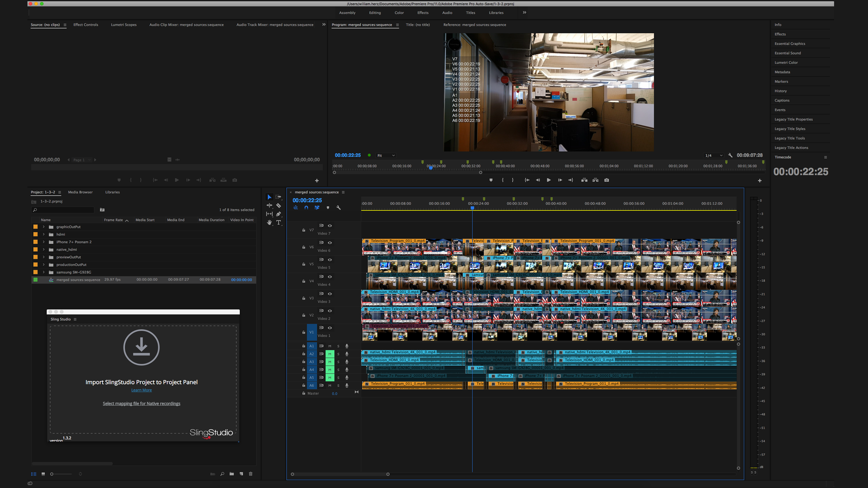Viewport: 868px width, 488px height.
Task: Expand the graphicOutPut bin
Action: pyautogui.click(x=44, y=227)
